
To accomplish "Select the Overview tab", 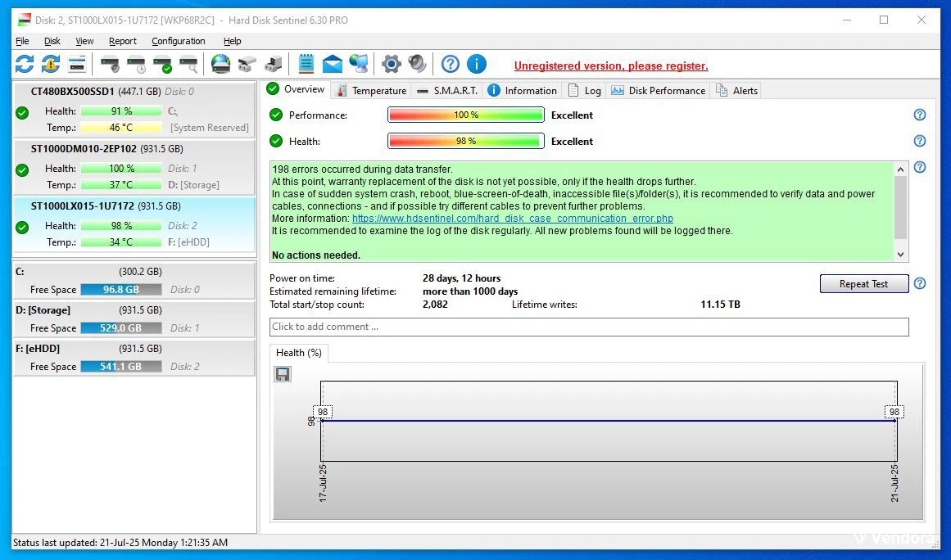I will pos(296,89).
